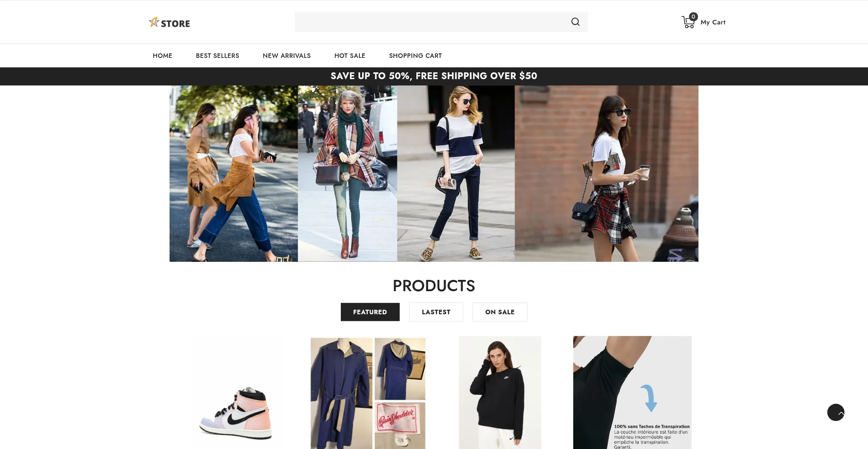The height and width of the screenshot is (449, 868).
Task: Click the search magnifier icon
Action: coord(575,22)
